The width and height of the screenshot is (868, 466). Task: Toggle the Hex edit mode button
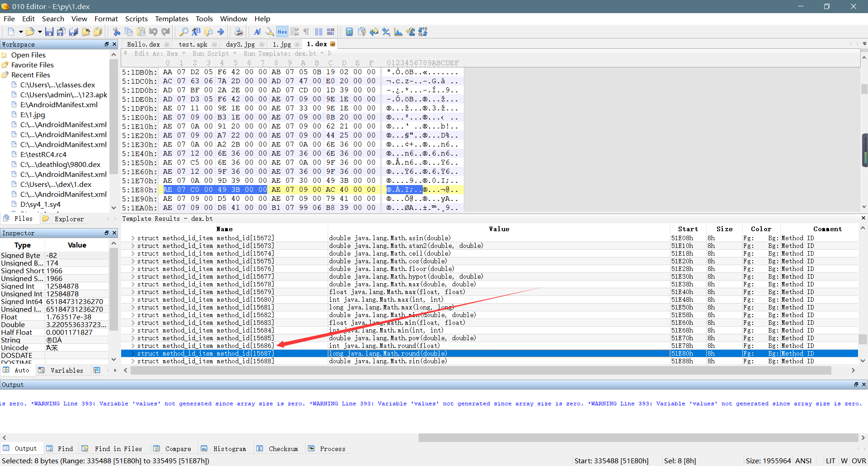click(x=282, y=32)
